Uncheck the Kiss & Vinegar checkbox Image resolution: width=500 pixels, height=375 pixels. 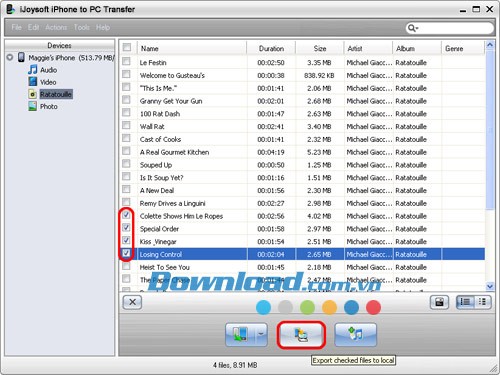(126, 240)
